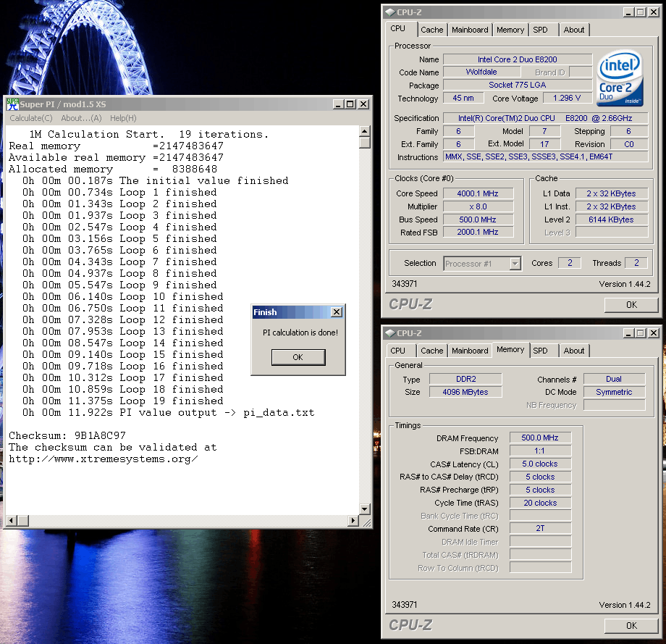This screenshot has height=644, width=666.
Task: Click title bar icon of CPU-Z memory window
Action: point(390,333)
